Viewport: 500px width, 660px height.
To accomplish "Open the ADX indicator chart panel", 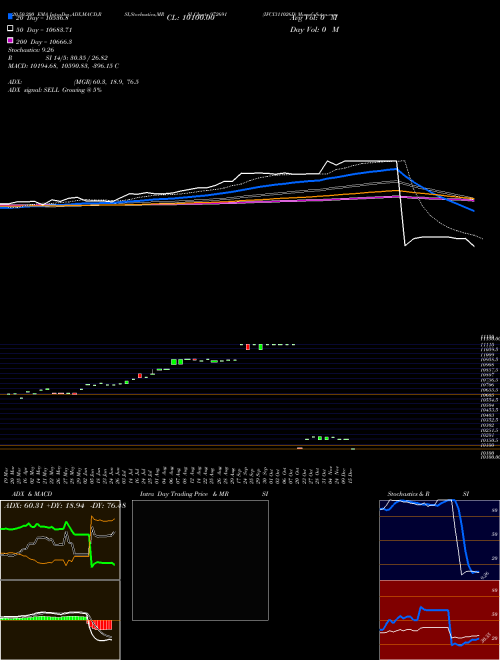I will click(x=60, y=540).
